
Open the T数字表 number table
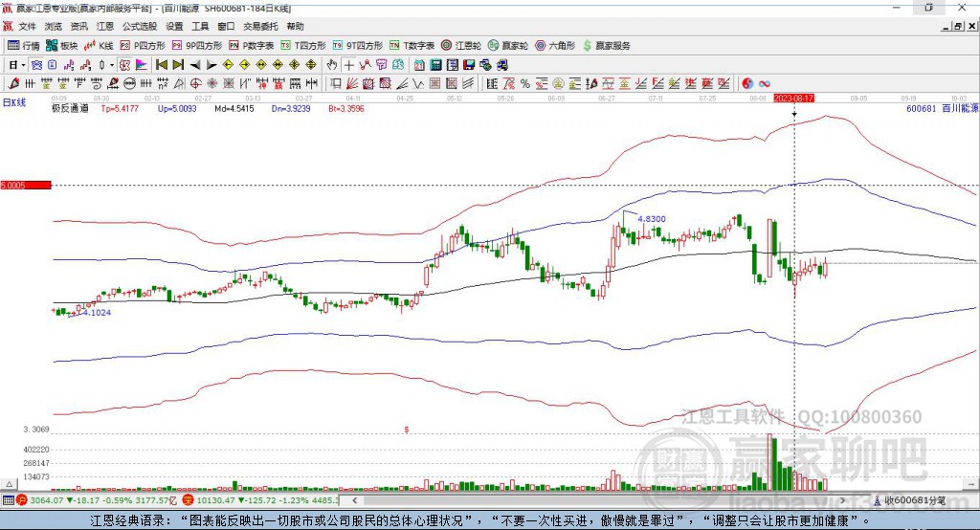[x=412, y=46]
